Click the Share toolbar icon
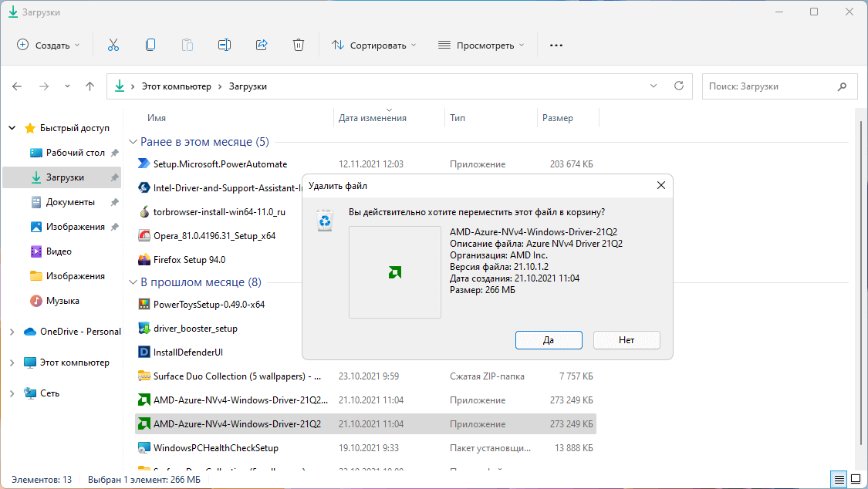 [262, 45]
